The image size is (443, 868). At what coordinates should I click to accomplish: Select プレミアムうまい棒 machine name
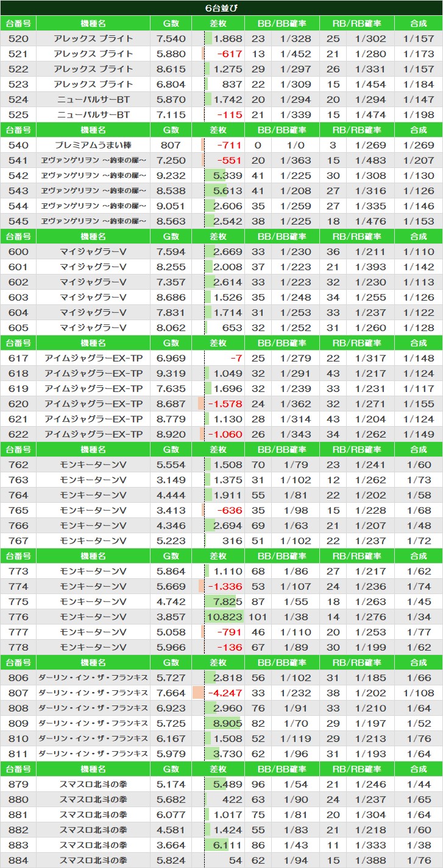click(93, 145)
